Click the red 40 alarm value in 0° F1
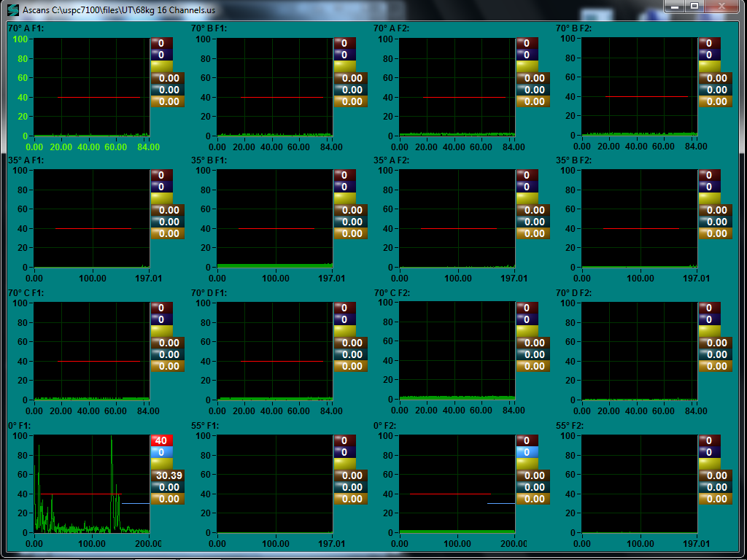Image resolution: width=747 pixels, height=560 pixels. point(161,440)
